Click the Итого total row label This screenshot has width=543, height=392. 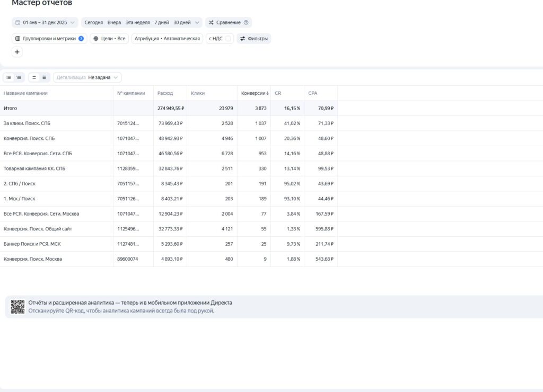tap(10, 108)
